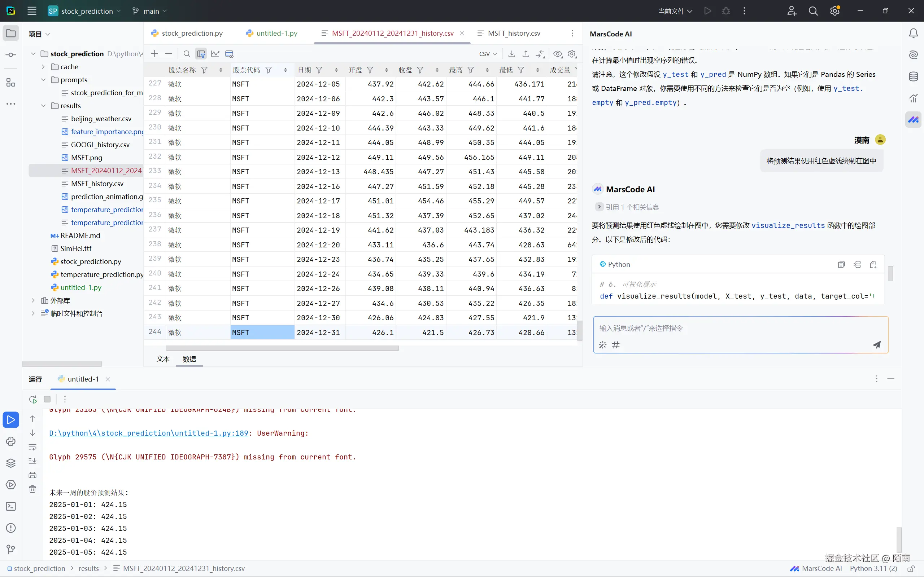Click the send message arrow in MarsCode chat
924x577 pixels.
[877, 345]
